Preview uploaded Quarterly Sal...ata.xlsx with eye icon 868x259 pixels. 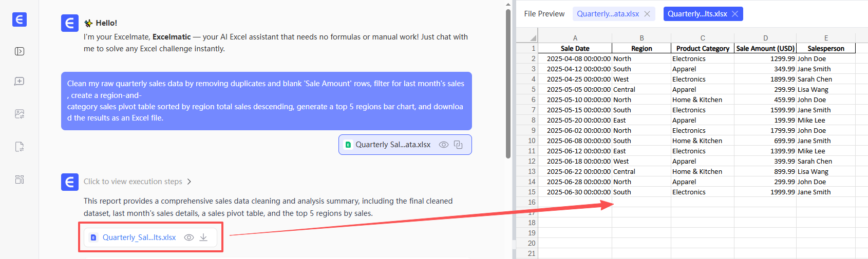[x=444, y=145]
